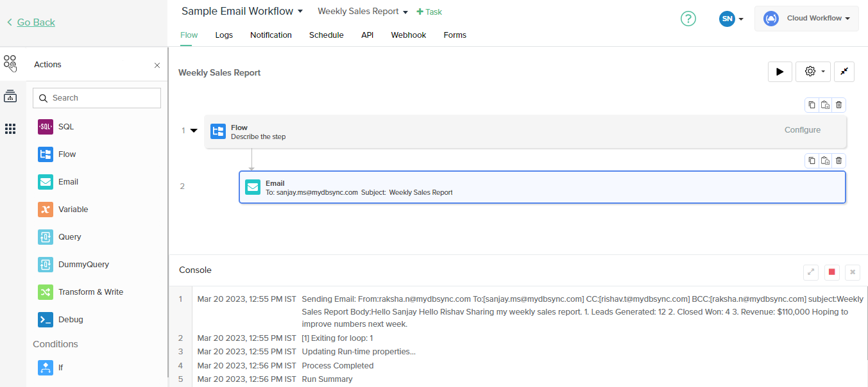
Task: Select the Variable action icon
Action: coord(46,210)
